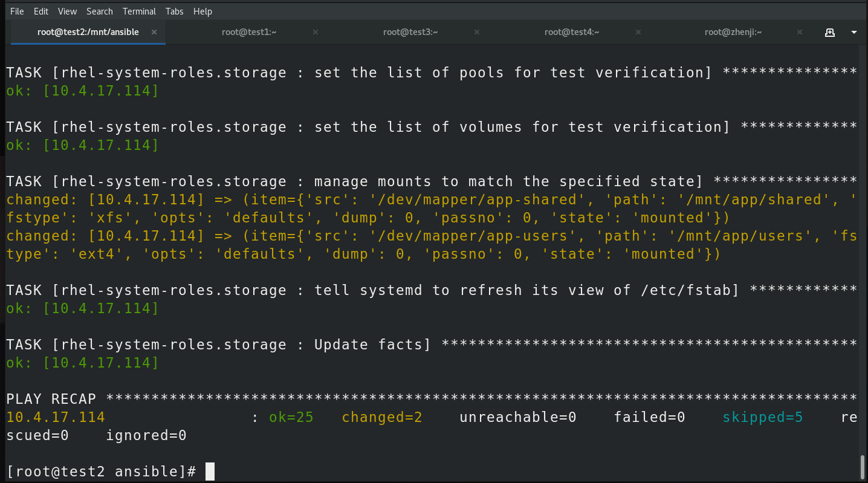Click the unreachable=0 recap value

pyautogui.click(x=518, y=417)
